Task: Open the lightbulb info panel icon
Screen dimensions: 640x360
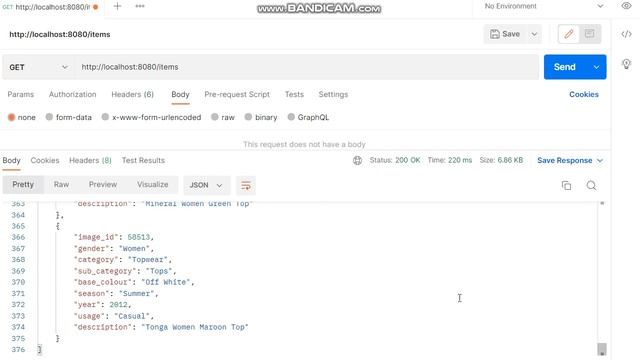Action: point(626,64)
